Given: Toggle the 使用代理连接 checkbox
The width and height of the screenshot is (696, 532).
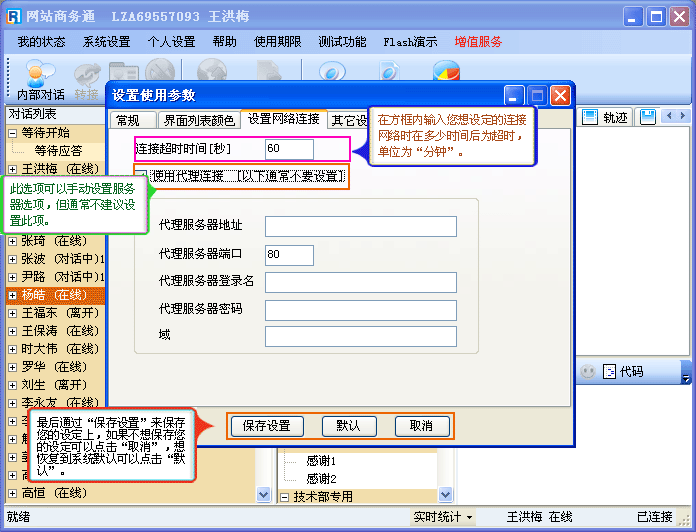Looking at the screenshot, I should (143, 176).
